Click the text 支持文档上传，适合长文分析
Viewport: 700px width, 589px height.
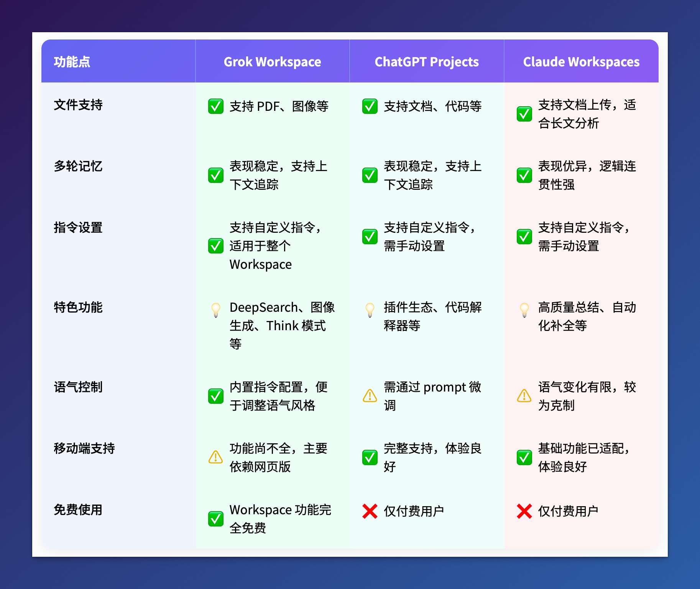pos(587,114)
